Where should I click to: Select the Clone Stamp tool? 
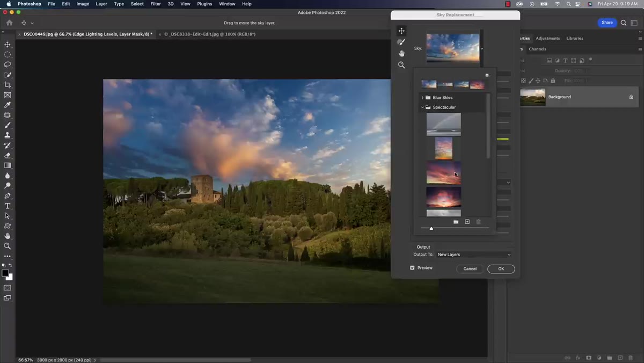(x=8, y=135)
